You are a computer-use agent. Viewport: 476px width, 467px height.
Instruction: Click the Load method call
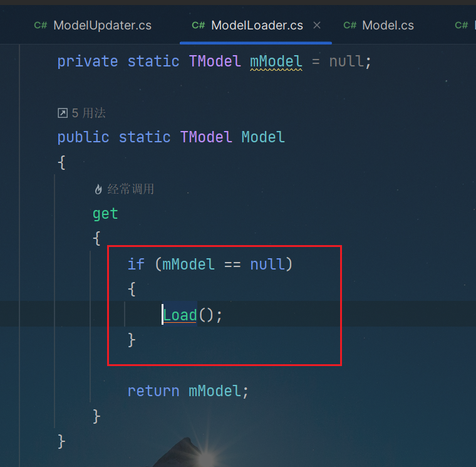point(180,315)
